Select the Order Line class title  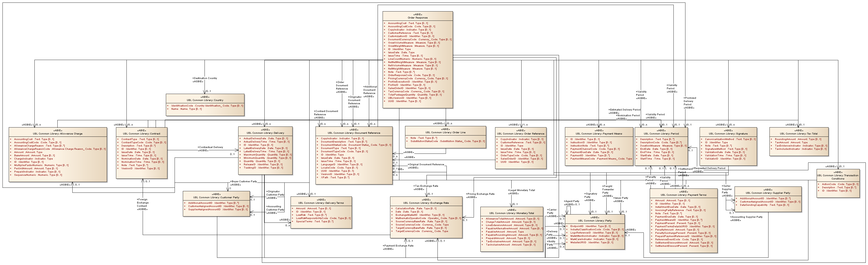[x=445, y=132]
